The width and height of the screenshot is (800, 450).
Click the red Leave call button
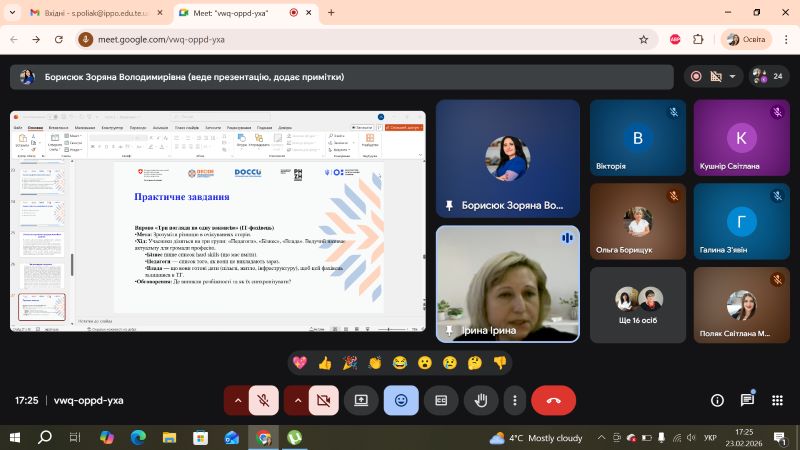coord(553,400)
